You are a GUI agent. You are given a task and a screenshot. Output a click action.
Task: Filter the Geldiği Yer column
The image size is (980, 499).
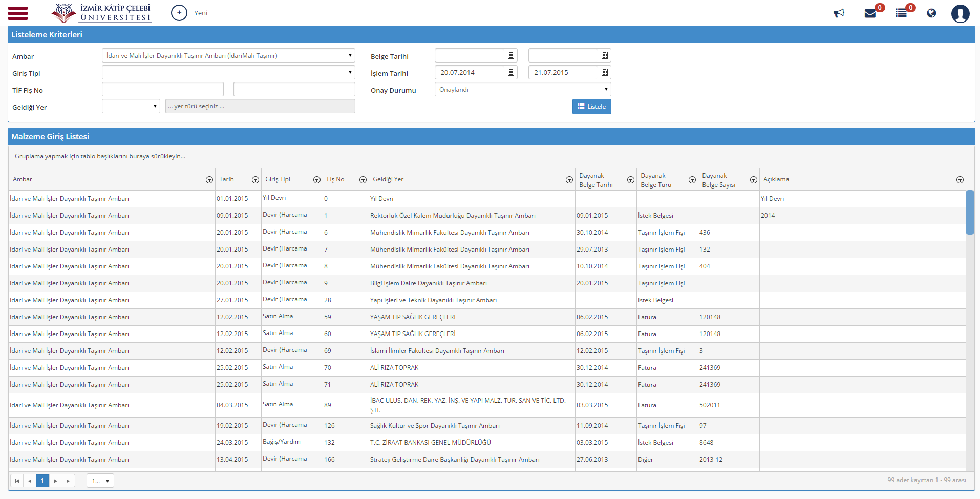click(569, 180)
